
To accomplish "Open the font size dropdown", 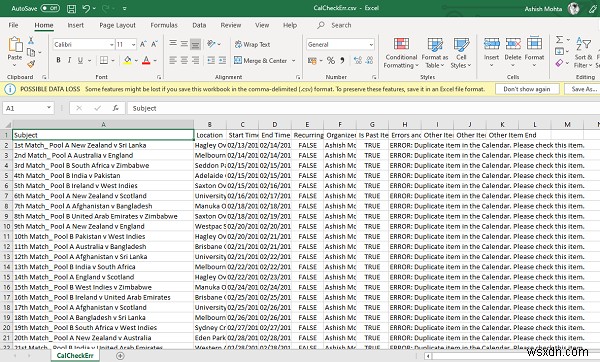I will coord(134,45).
